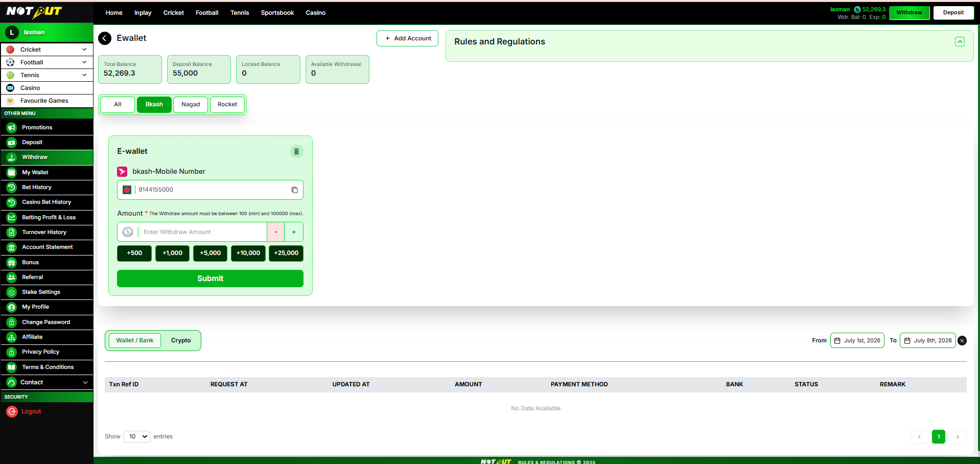980x464 pixels.
Task: Add +1,000 to withdraw amount
Action: pyautogui.click(x=172, y=253)
